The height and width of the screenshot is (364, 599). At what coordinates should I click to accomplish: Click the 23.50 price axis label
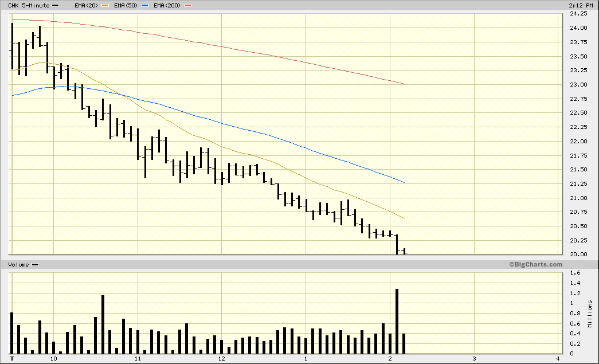578,57
